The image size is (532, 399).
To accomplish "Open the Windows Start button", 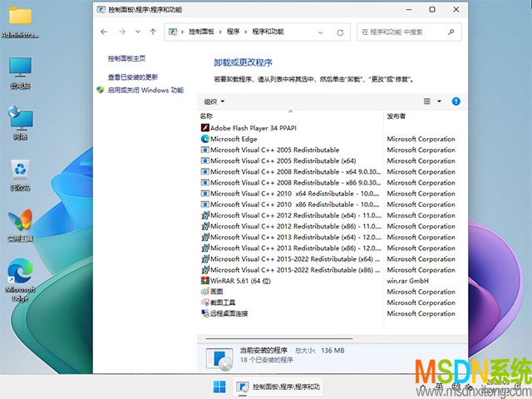I will pyautogui.click(x=219, y=387).
